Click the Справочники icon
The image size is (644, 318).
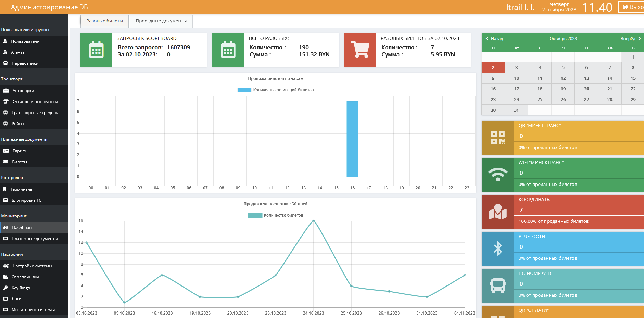(5, 277)
